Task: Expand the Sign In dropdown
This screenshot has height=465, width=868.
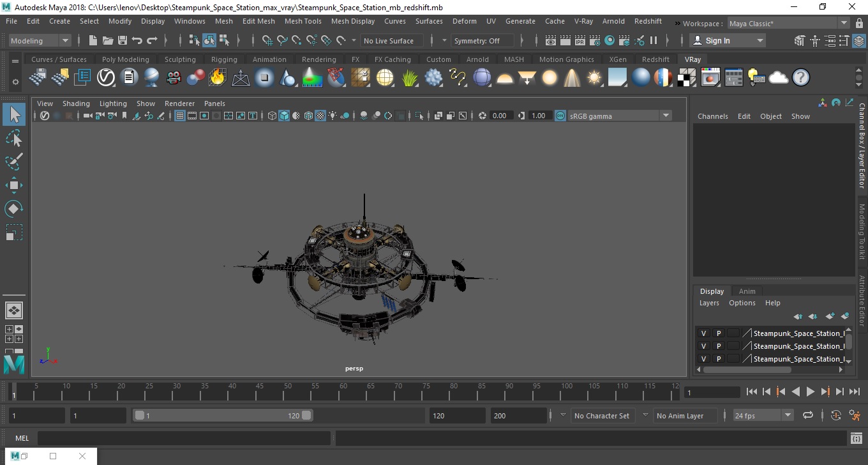Action: [x=728, y=40]
